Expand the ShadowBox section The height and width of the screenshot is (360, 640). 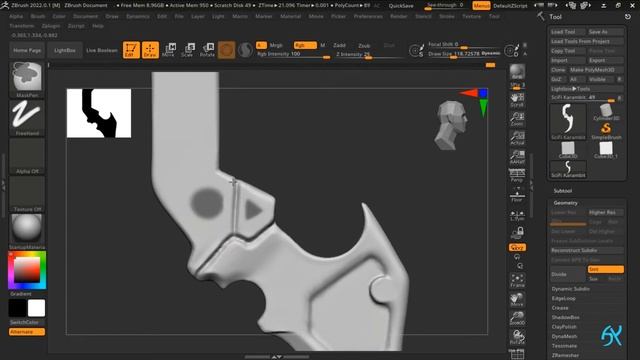coord(565,317)
